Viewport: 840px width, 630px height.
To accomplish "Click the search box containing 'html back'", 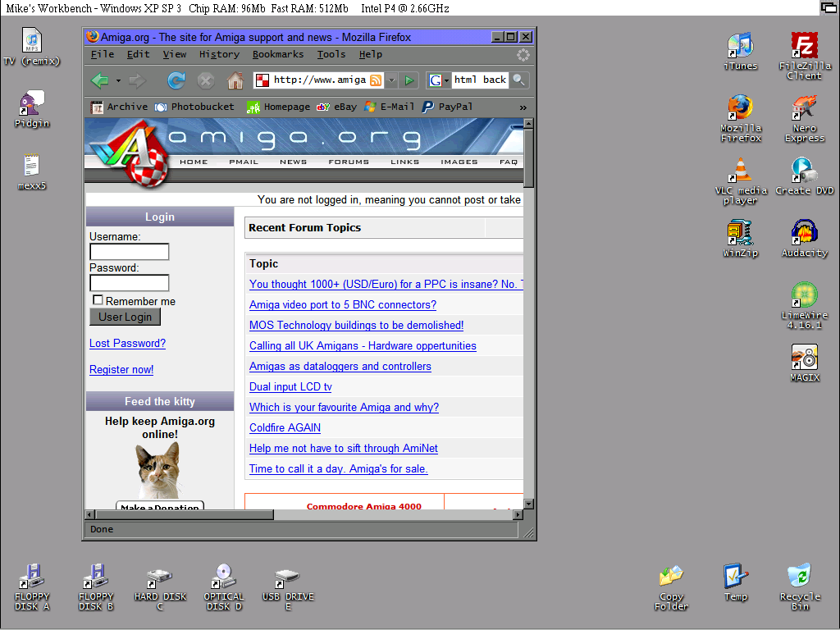I will (480, 80).
